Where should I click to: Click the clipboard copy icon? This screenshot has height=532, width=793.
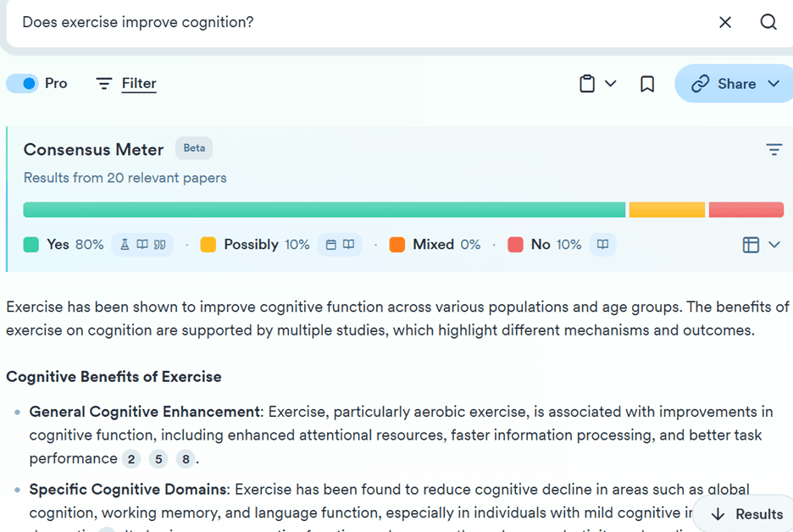click(x=586, y=83)
